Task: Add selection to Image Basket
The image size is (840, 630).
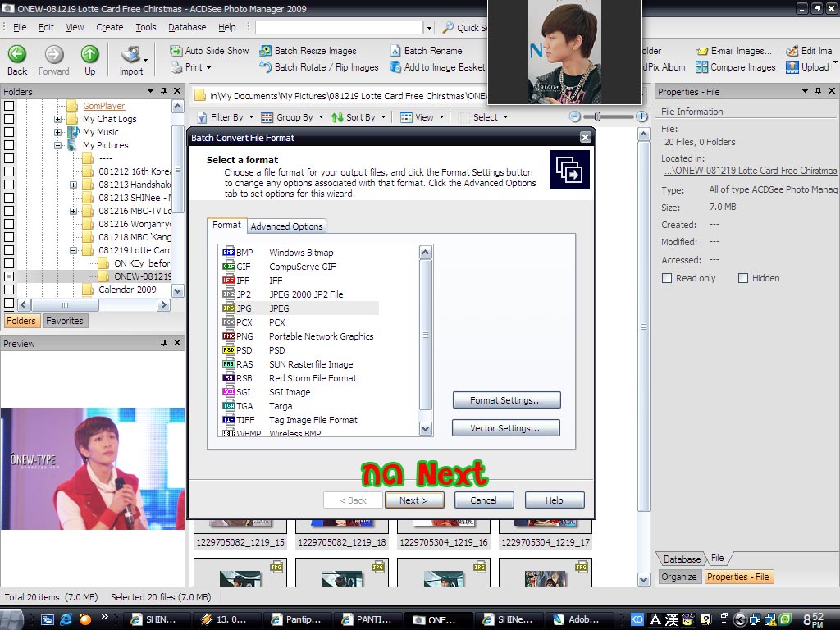Action: 438,67
